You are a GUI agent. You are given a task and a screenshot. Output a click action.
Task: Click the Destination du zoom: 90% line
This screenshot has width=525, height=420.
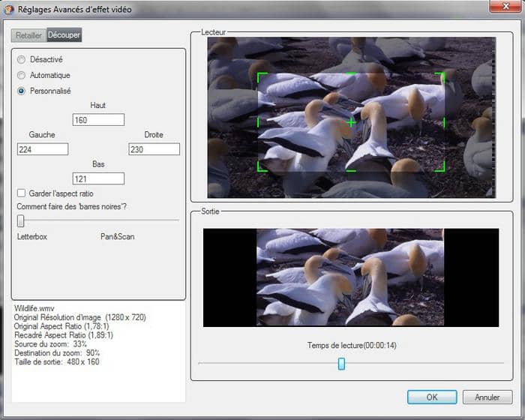57,352
